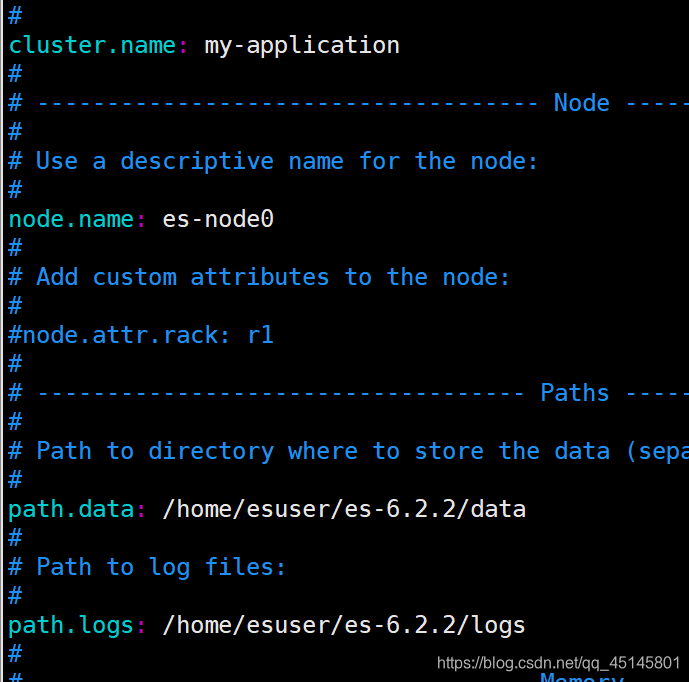Click the comment 'Add custom attributes to the node:'
This screenshot has width=689, height=682.
pos(272,277)
